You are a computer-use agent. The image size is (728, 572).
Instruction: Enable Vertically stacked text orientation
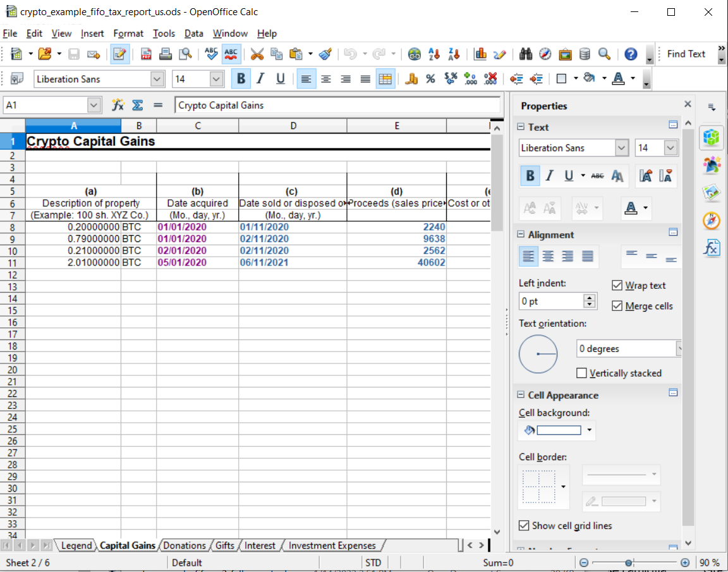[581, 373]
